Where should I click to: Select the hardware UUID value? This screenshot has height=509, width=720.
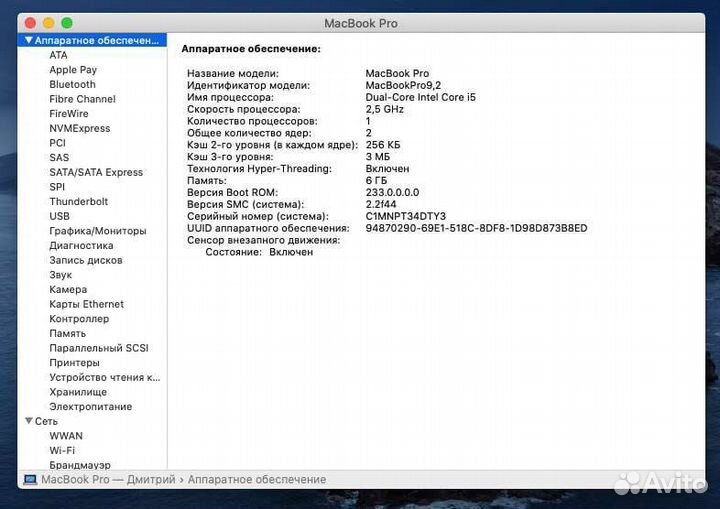click(x=477, y=229)
